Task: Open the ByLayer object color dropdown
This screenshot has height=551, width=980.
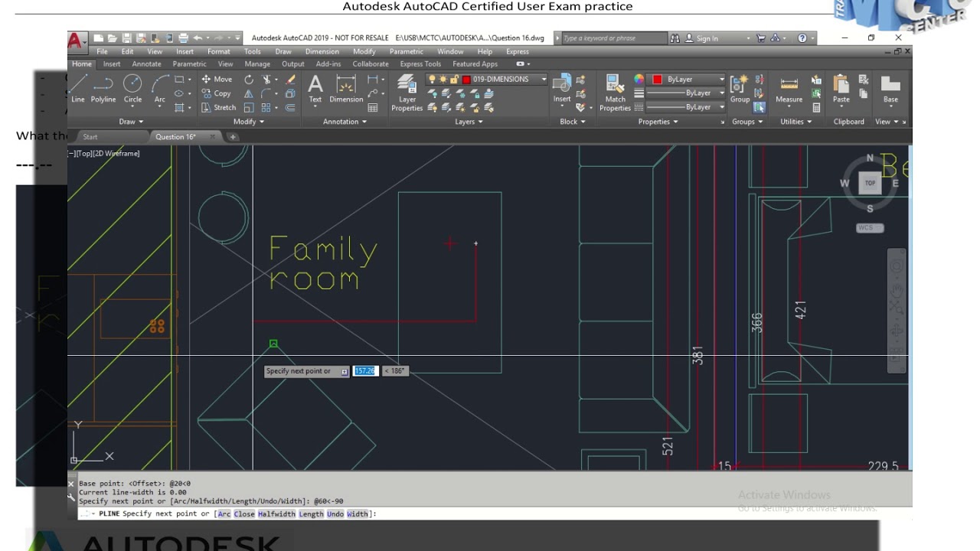Action: [721, 80]
